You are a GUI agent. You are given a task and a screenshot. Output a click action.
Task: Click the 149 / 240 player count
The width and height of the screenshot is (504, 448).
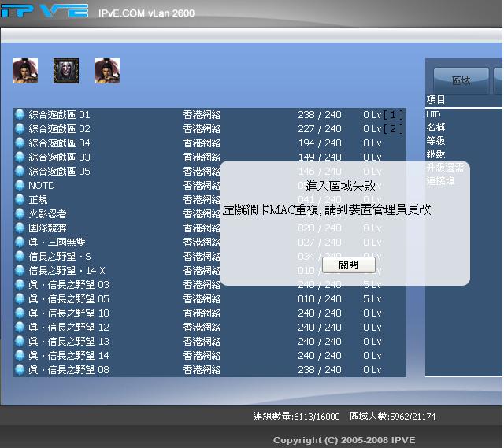[x=320, y=157]
